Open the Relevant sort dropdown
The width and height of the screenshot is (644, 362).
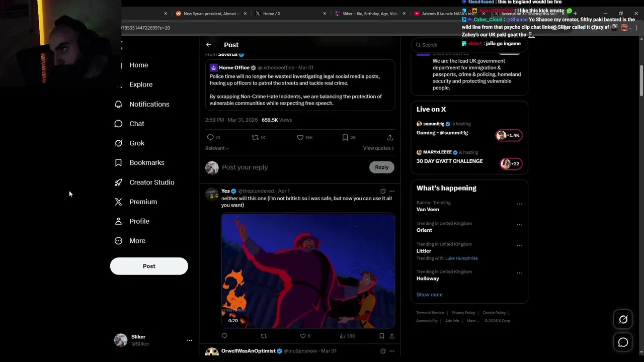click(x=217, y=148)
